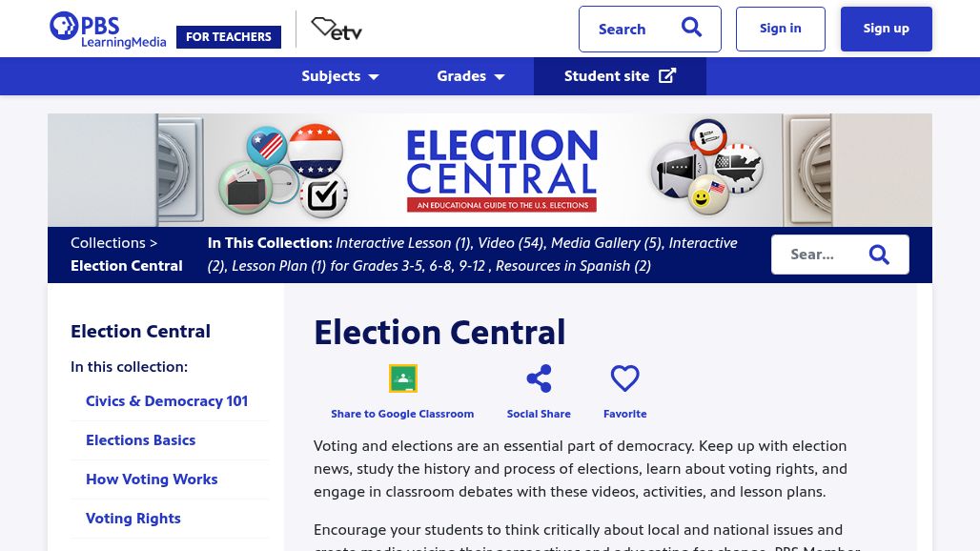Expand the Subjects dropdown menu

(340, 76)
